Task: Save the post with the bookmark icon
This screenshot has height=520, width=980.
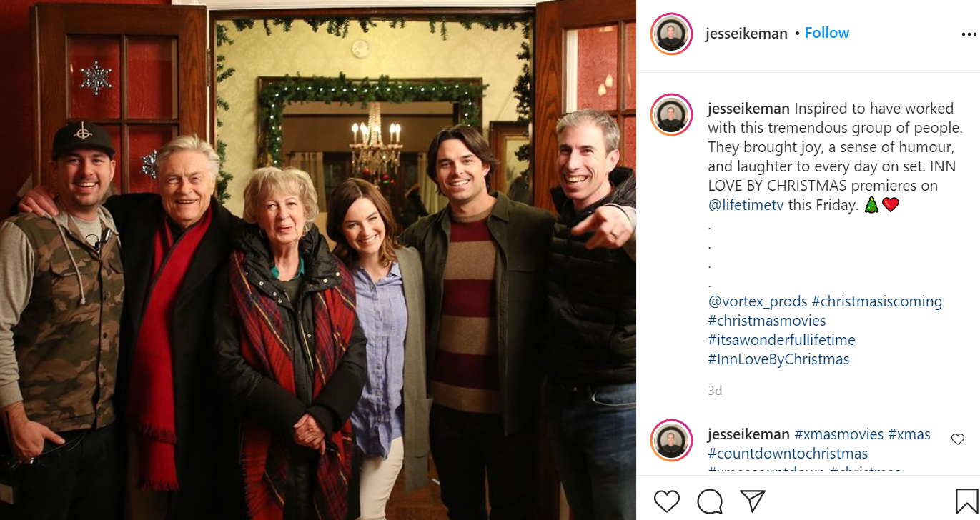Action: tap(966, 501)
